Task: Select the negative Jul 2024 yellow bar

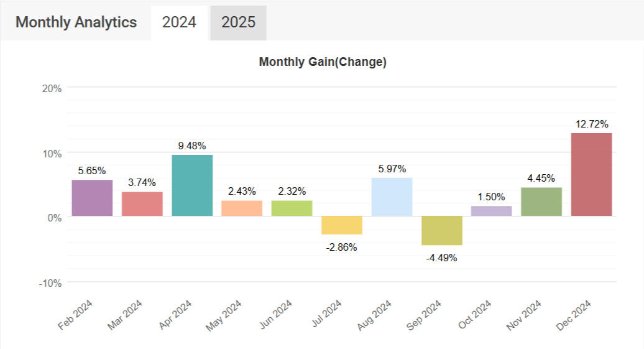Action: pos(341,225)
